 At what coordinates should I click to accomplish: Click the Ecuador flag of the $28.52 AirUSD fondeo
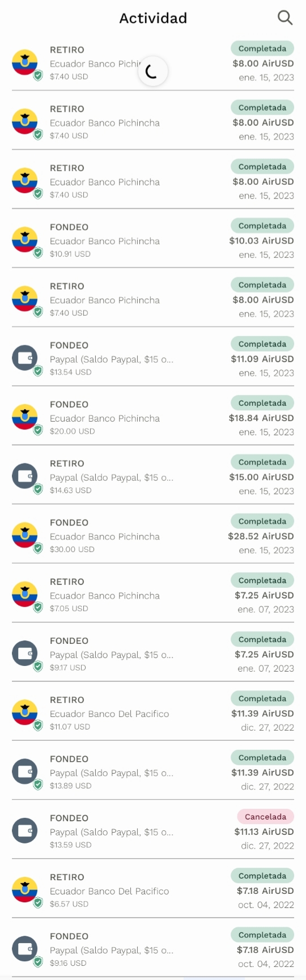25,535
